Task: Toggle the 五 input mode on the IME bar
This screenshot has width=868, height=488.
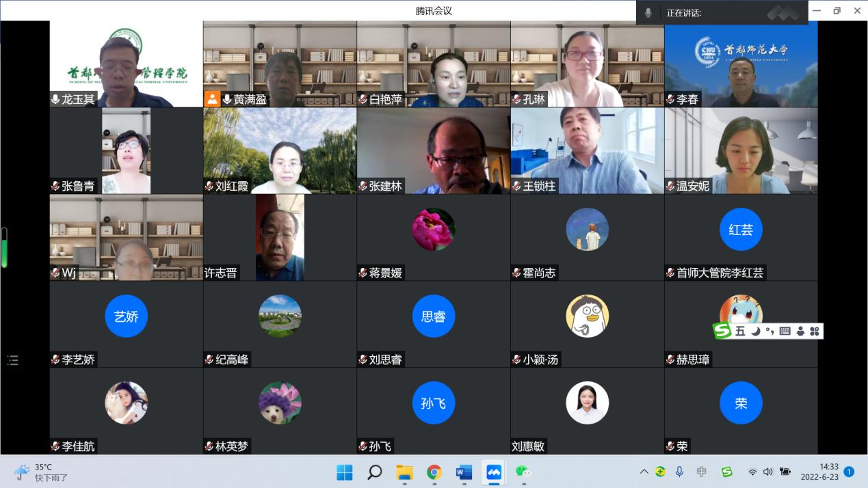Action: pos(740,331)
